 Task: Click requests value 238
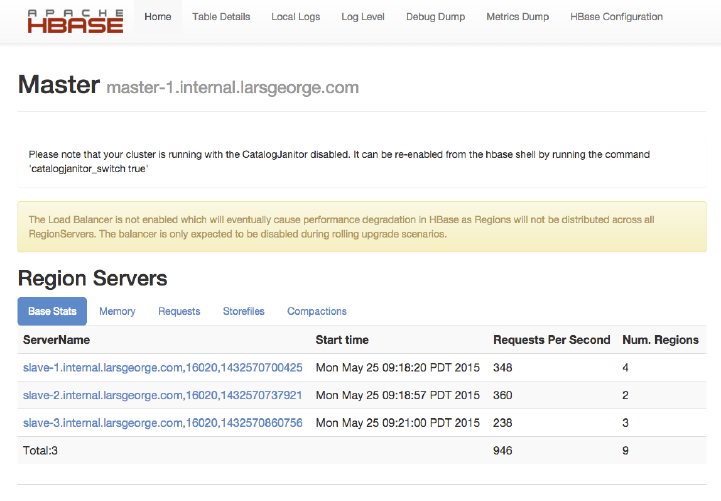(503, 423)
